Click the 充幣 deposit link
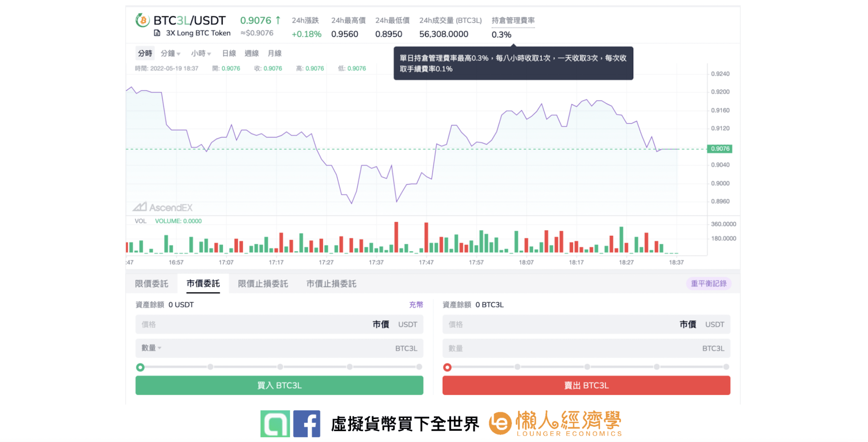 coord(416,305)
